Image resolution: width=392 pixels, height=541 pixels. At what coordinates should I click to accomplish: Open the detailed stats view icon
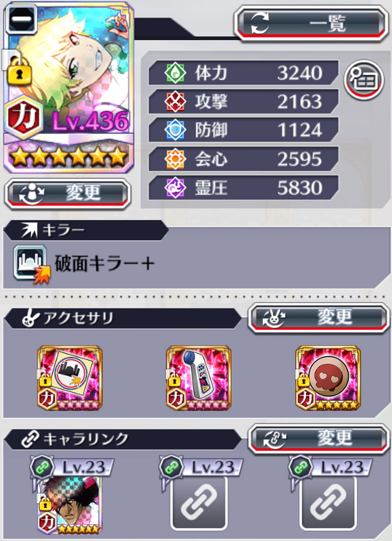364,80
